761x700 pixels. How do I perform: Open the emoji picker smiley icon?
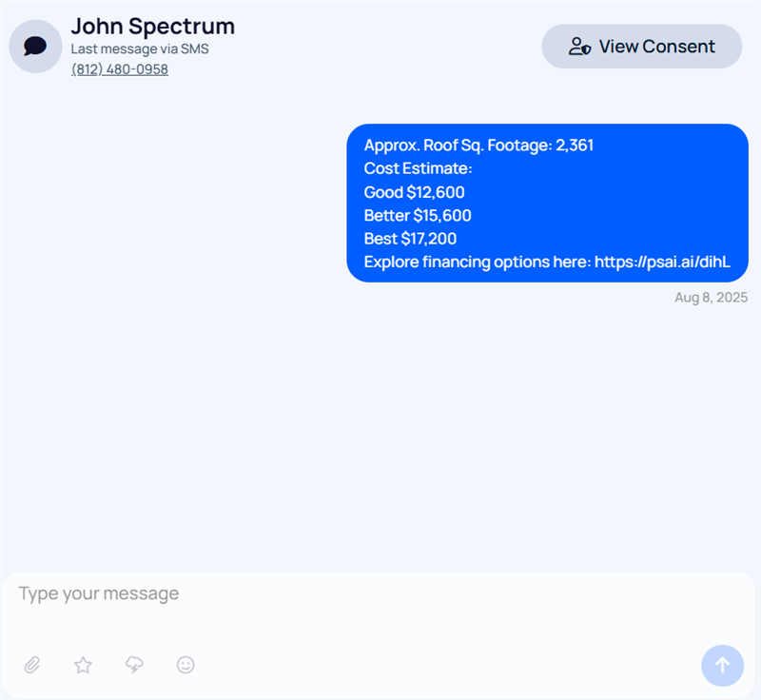point(185,665)
